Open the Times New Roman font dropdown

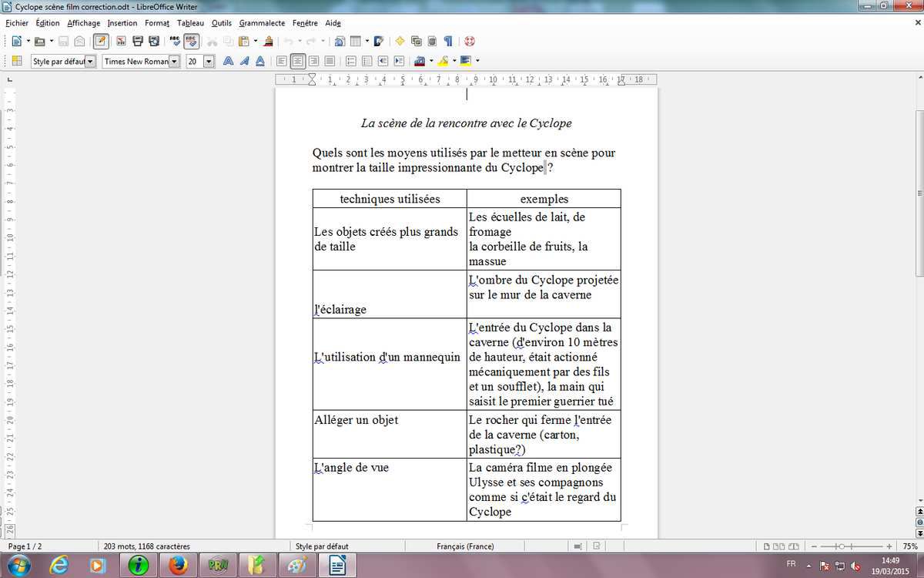coord(174,61)
